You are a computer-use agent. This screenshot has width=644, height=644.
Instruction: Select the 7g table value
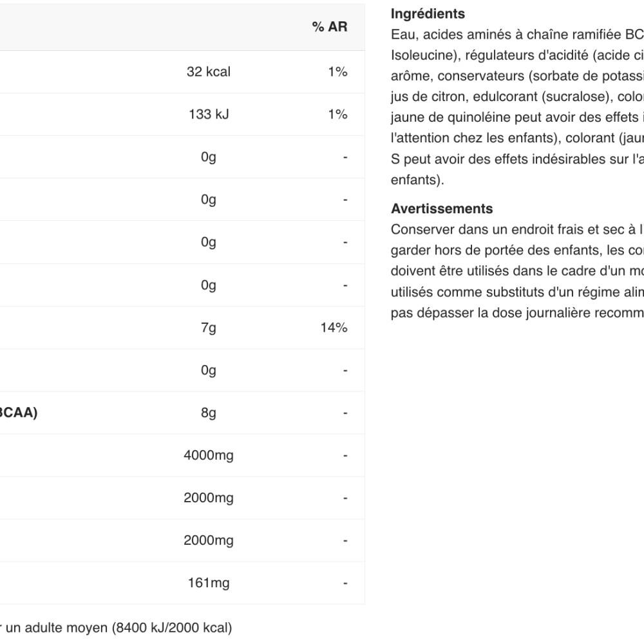point(208,328)
